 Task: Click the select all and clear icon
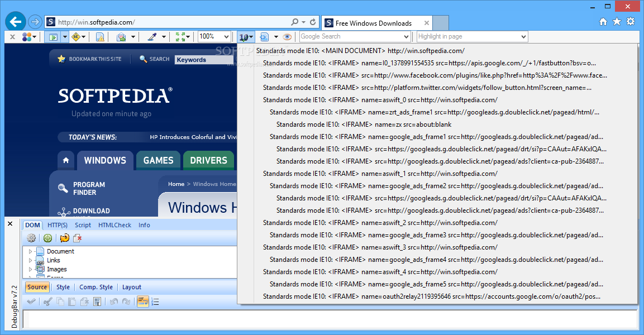[x=97, y=301]
